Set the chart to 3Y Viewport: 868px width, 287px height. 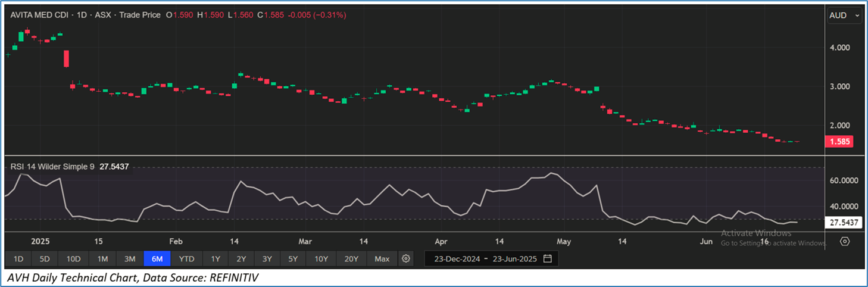pyautogui.click(x=267, y=259)
